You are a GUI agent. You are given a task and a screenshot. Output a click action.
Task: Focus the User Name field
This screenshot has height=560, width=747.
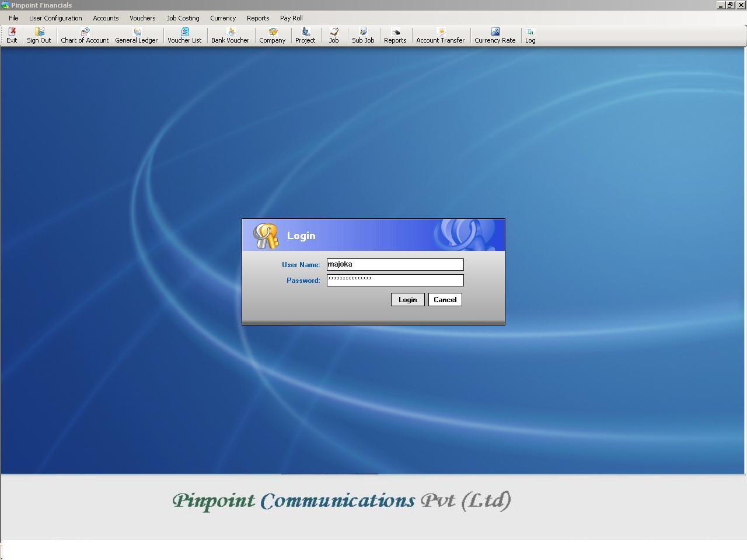(395, 264)
